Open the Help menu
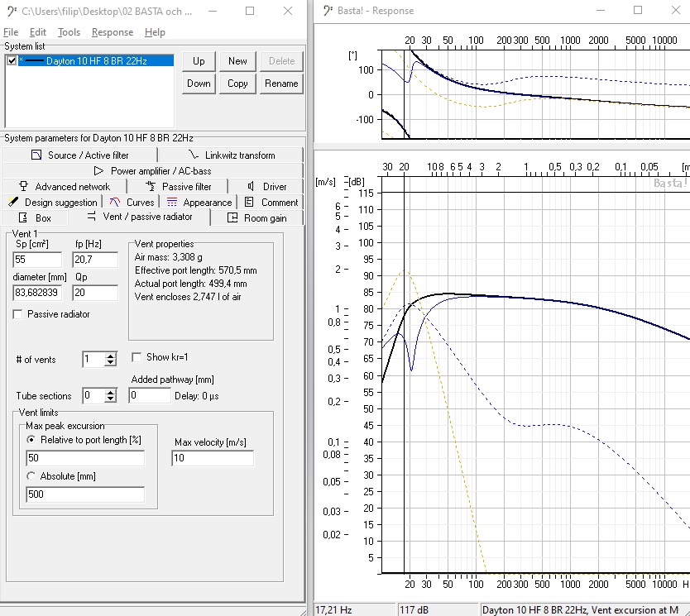Screen dimensions: 690x616 pos(155,32)
